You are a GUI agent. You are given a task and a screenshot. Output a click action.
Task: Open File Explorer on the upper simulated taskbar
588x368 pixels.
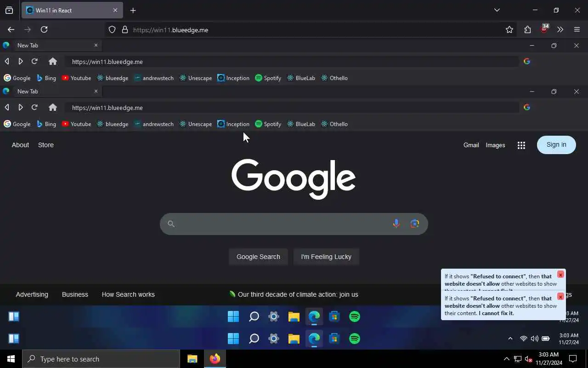click(x=294, y=316)
